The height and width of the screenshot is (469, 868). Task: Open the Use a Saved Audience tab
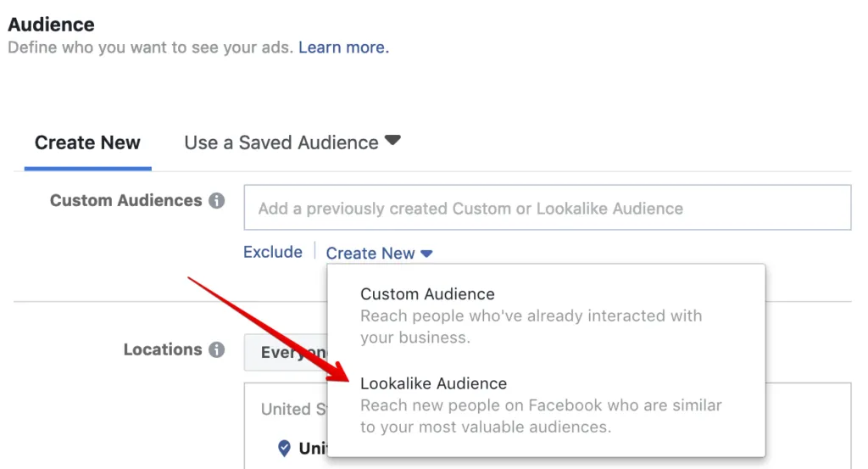[x=281, y=142]
